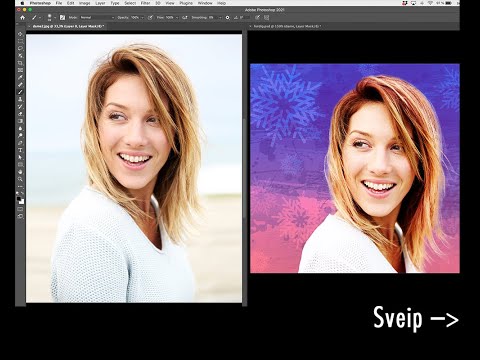Select the Hand tool
The width and height of the screenshot is (480, 360).
pos(20,172)
